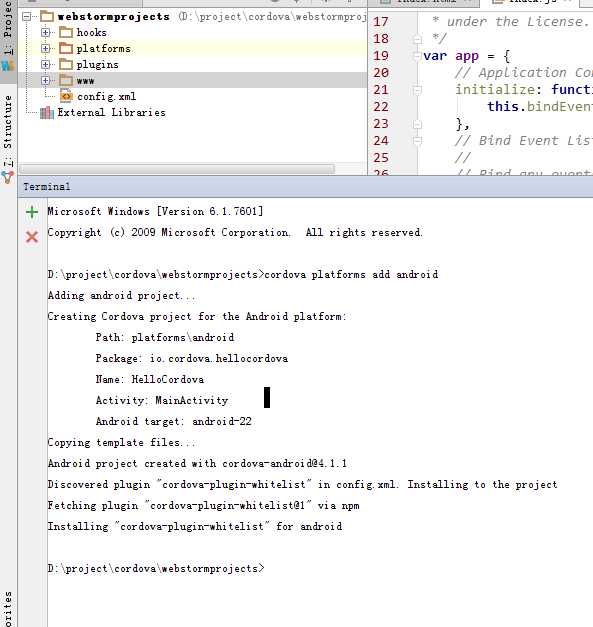The image size is (593, 627).
Task: Click the 'Path: platforms\android' terminal line
Action: 165,337
